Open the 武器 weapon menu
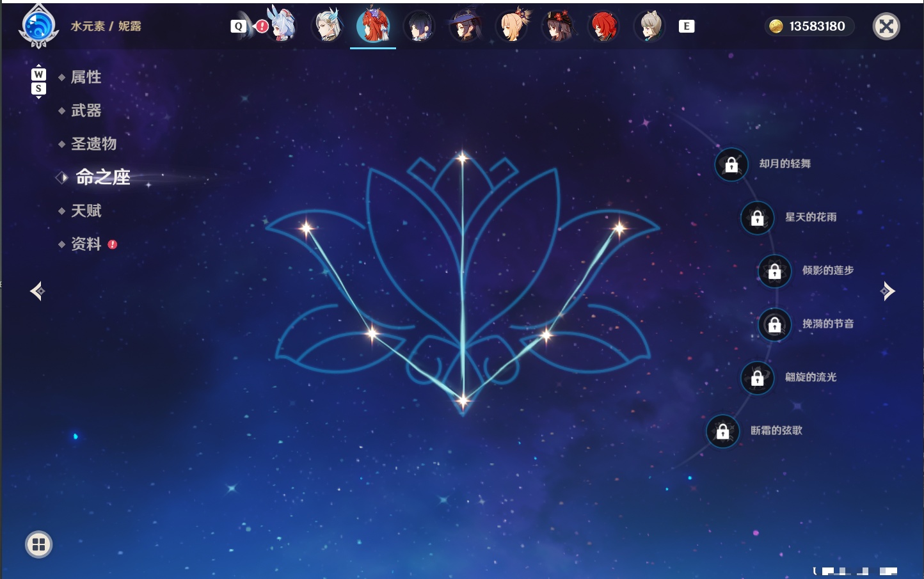Viewport: 924px width, 579px height. (86, 111)
